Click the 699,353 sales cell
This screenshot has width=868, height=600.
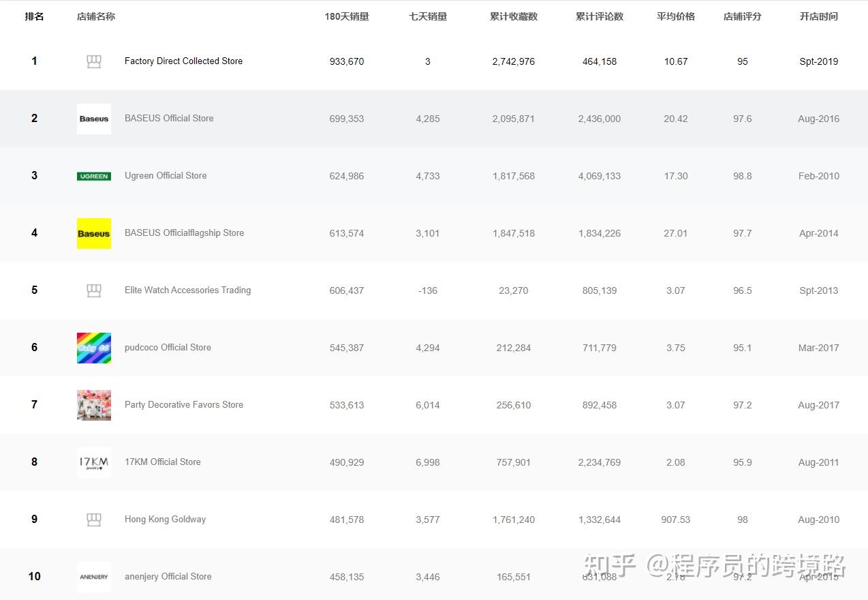(347, 119)
